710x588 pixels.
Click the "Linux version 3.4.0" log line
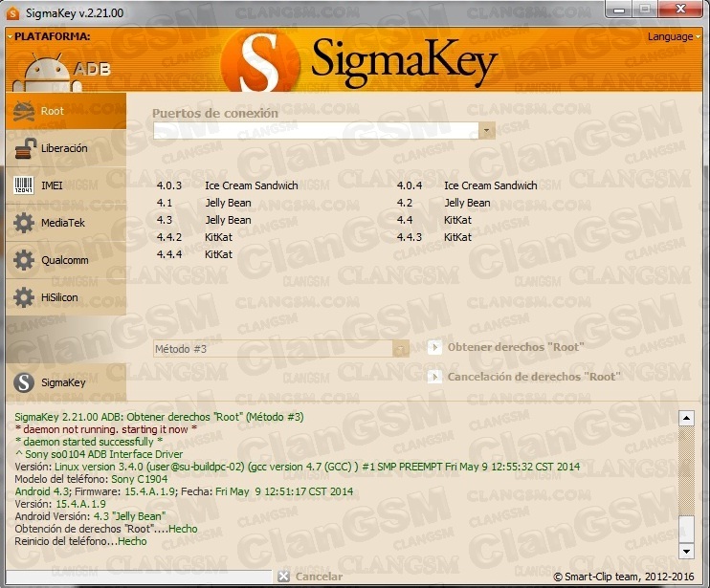point(297,467)
